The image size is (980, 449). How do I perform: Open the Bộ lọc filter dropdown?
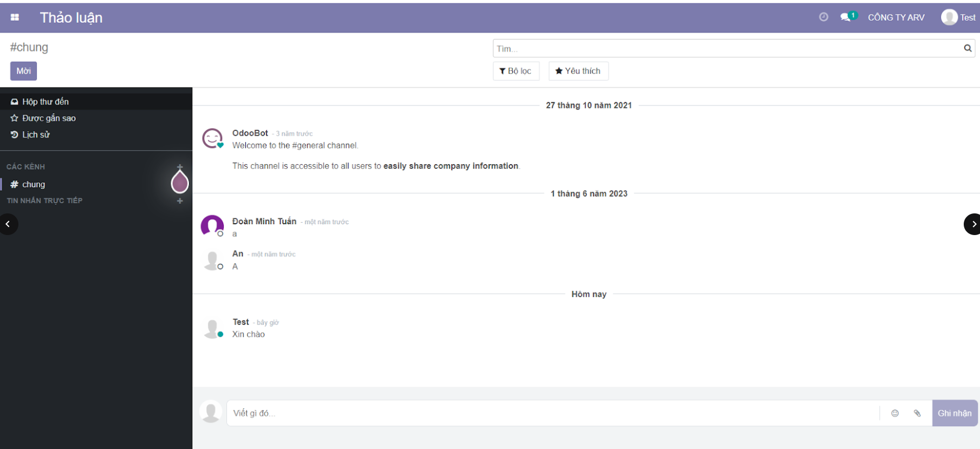(516, 71)
